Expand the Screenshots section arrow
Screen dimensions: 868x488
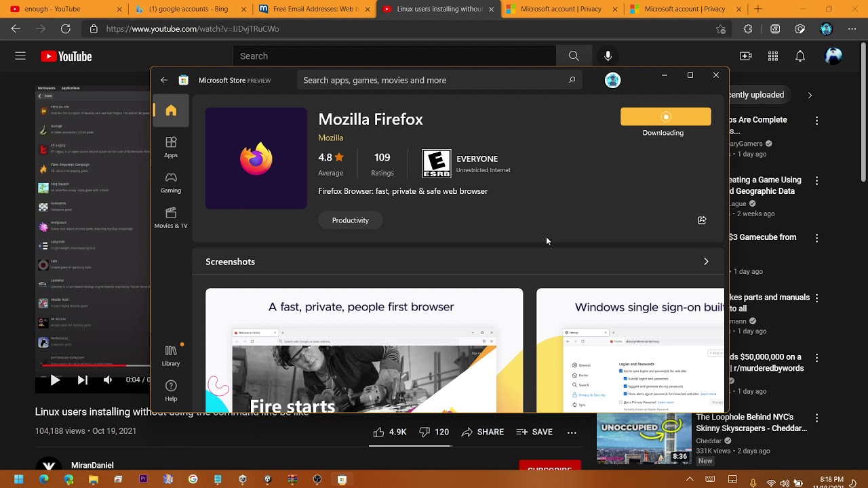click(706, 262)
